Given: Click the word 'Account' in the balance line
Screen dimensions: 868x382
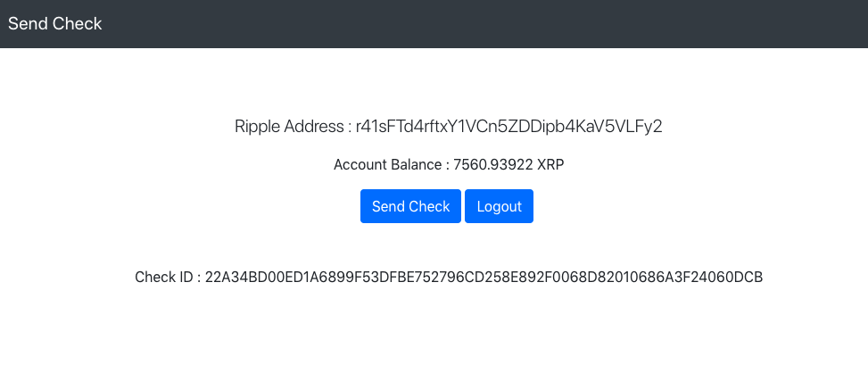Looking at the screenshot, I should click(x=360, y=164).
